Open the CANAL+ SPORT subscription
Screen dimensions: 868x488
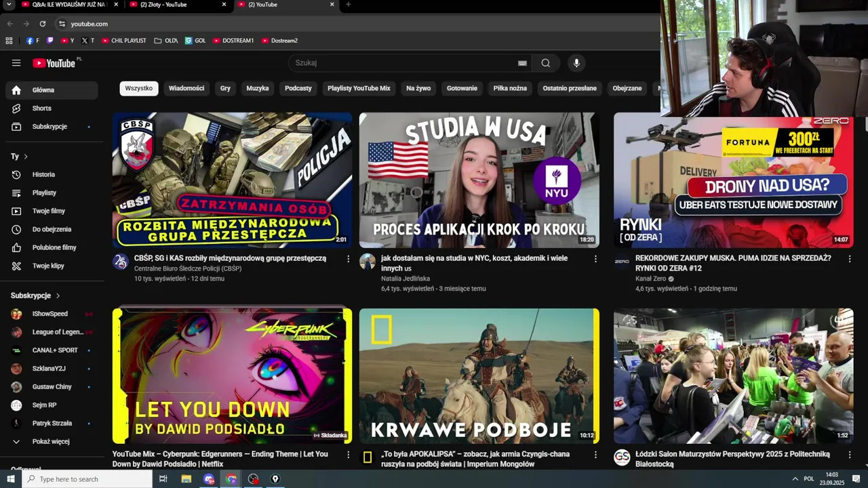52,350
